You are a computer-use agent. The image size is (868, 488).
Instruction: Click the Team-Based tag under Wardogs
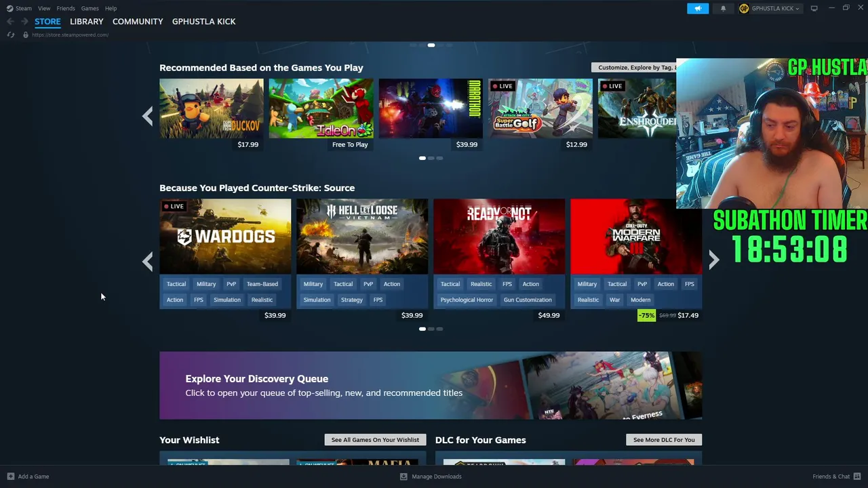click(x=262, y=284)
